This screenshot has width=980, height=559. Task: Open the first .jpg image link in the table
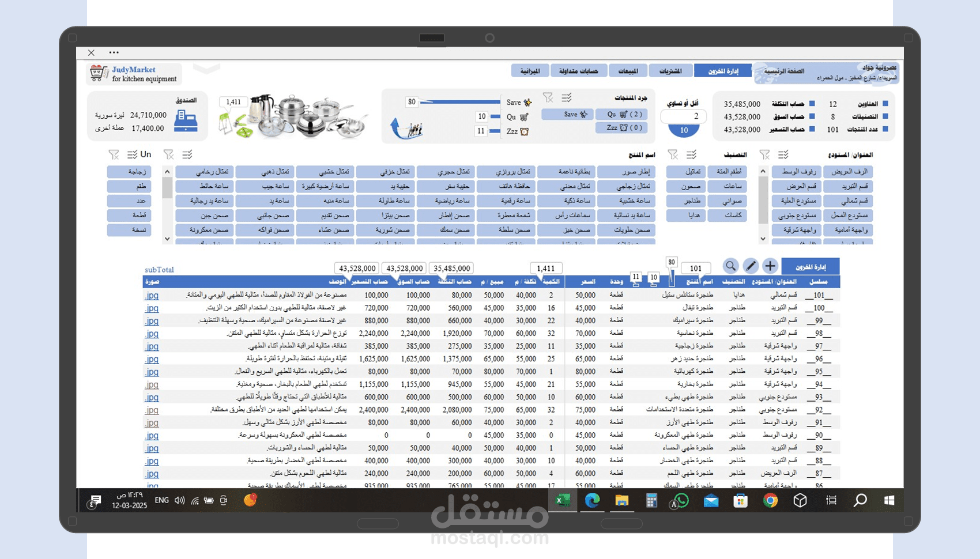click(x=152, y=295)
